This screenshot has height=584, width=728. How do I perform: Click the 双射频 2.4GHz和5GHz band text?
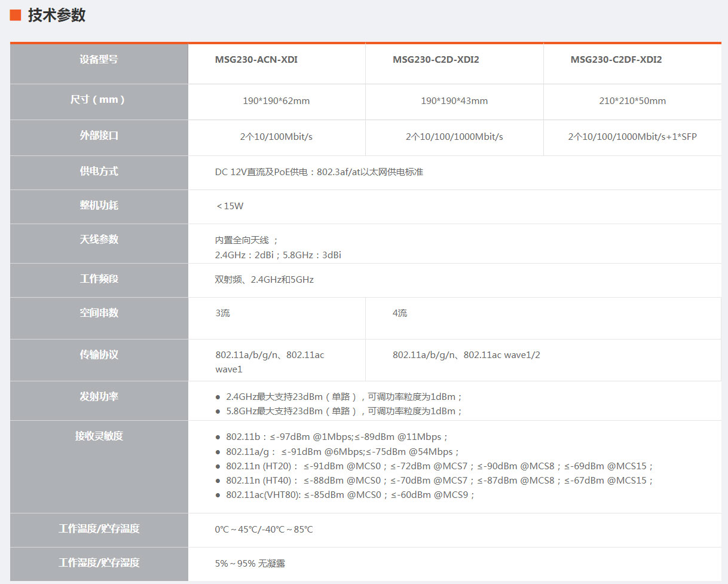point(264,280)
